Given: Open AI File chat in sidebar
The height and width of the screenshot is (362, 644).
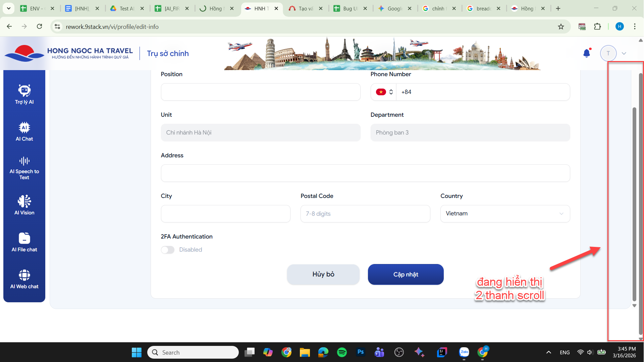Looking at the screenshot, I should point(24,242).
